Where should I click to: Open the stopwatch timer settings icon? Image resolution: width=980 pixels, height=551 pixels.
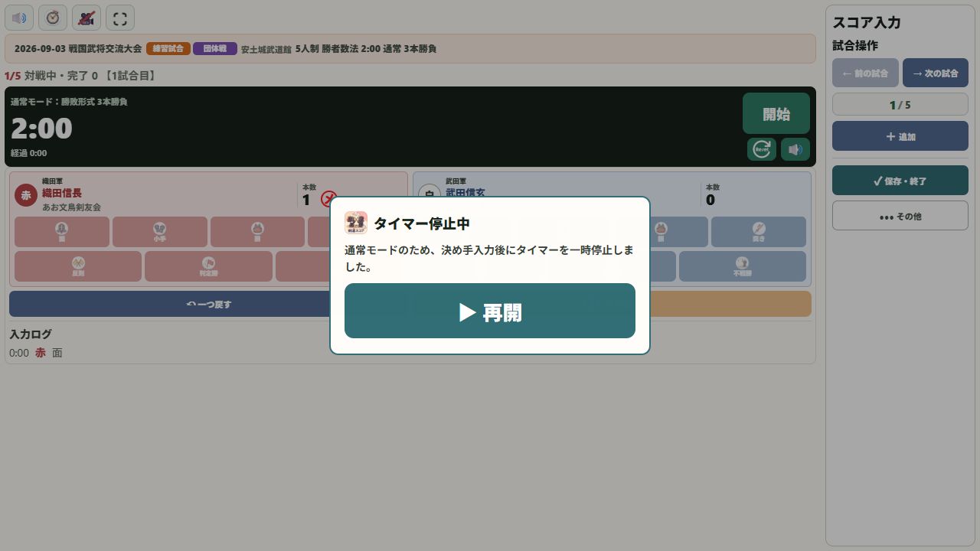coord(53,18)
